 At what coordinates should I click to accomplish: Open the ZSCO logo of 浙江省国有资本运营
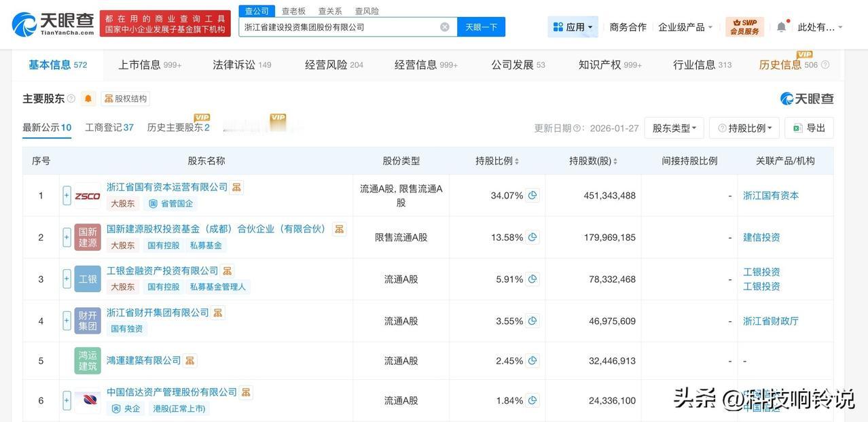tap(88, 196)
